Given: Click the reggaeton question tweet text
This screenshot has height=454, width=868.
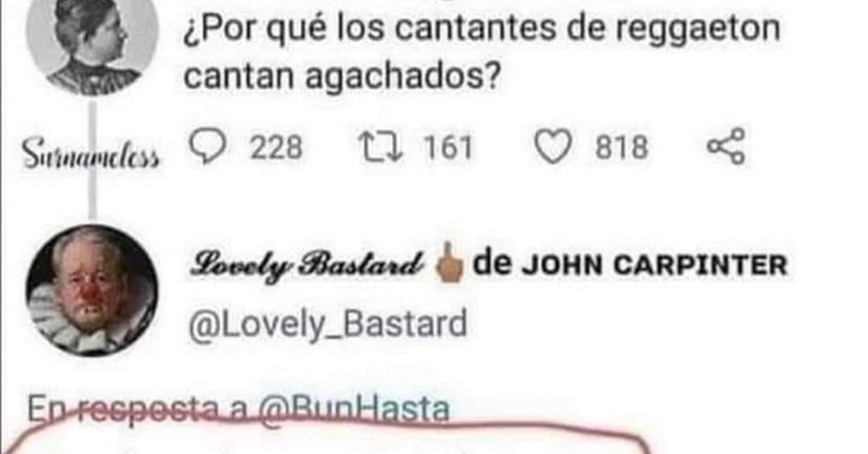Looking at the screenshot, I should (x=482, y=52).
